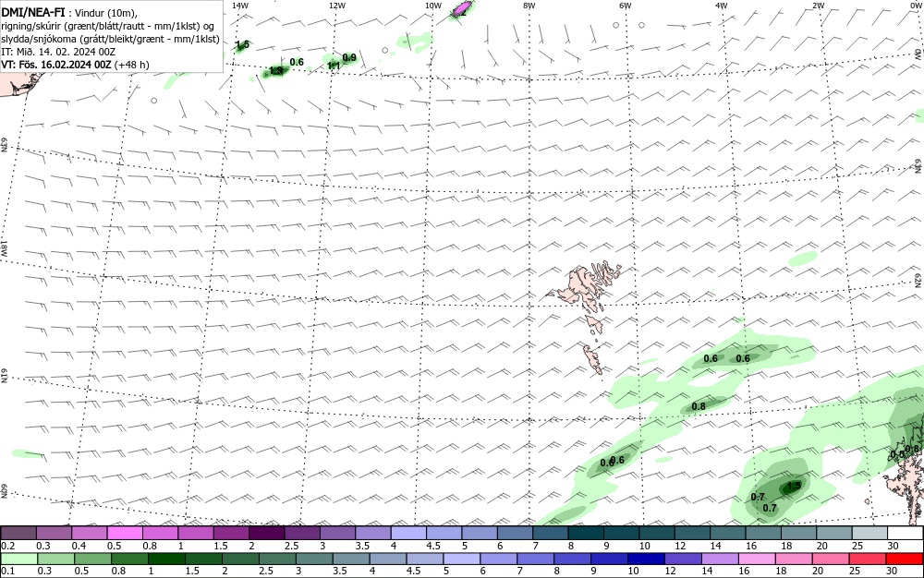Click the swatch above the purple row's 0.2 label
The height and width of the screenshot is (578, 924).
18,534
